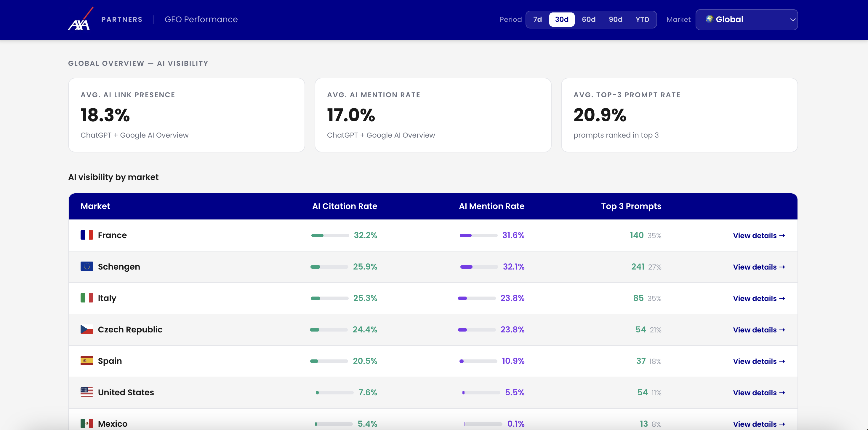Image resolution: width=868 pixels, height=430 pixels.
Task: Open the Global market dropdown
Action: pos(747,20)
